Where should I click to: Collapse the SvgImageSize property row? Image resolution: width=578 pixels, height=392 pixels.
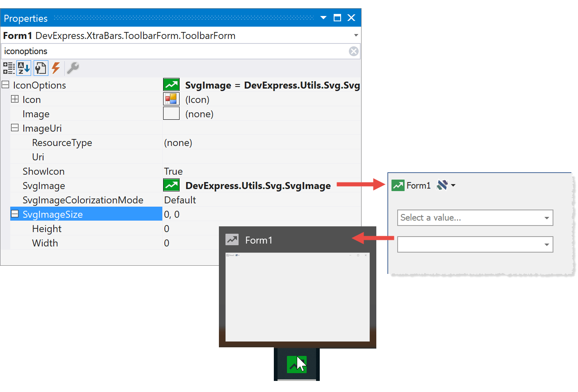(15, 214)
